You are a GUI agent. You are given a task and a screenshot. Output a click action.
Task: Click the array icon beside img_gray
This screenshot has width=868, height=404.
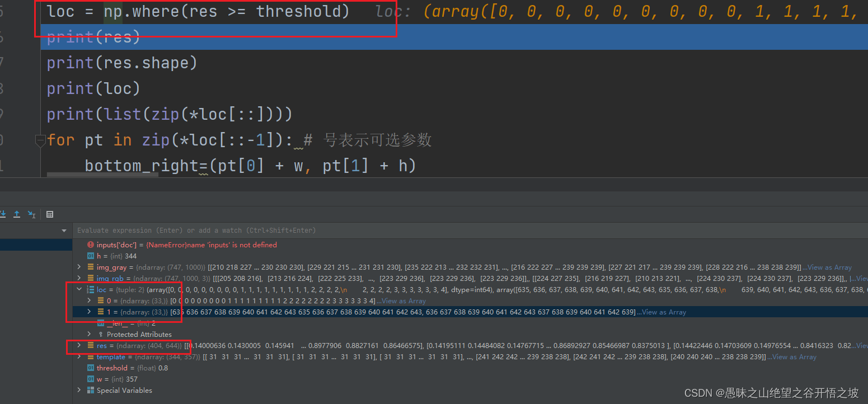(91, 267)
